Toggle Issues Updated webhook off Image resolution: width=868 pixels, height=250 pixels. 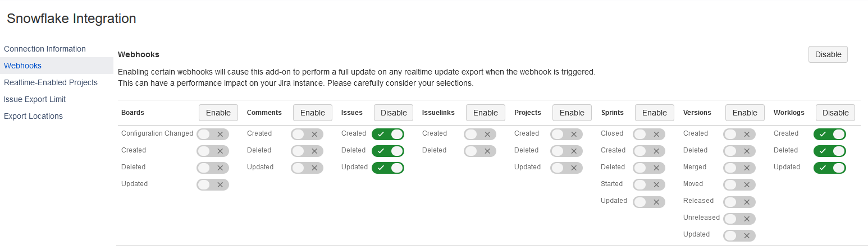click(x=388, y=168)
